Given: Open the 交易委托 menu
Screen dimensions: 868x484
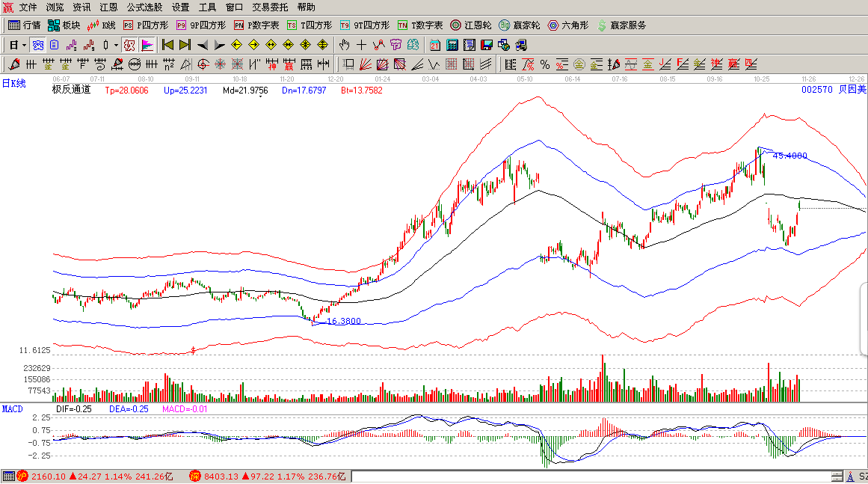Looking at the screenshot, I should pyautogui.click(x=270, y=7).
